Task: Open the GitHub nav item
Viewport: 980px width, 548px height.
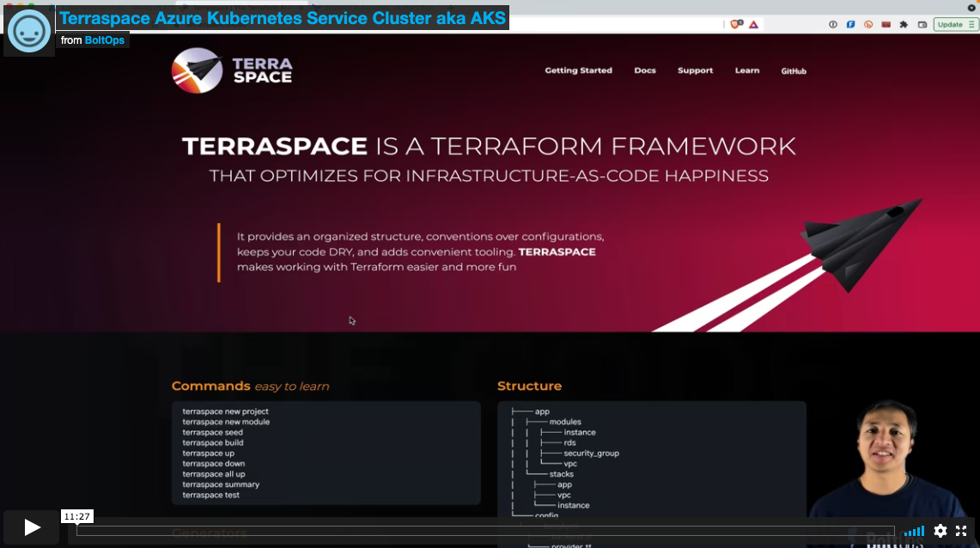Action: [x=793, y=71]
